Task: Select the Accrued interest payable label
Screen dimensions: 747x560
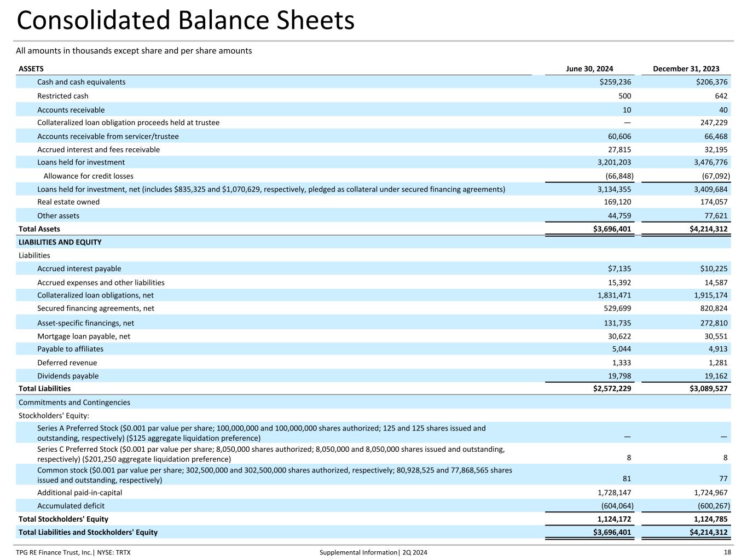Action: pos(79,269)
